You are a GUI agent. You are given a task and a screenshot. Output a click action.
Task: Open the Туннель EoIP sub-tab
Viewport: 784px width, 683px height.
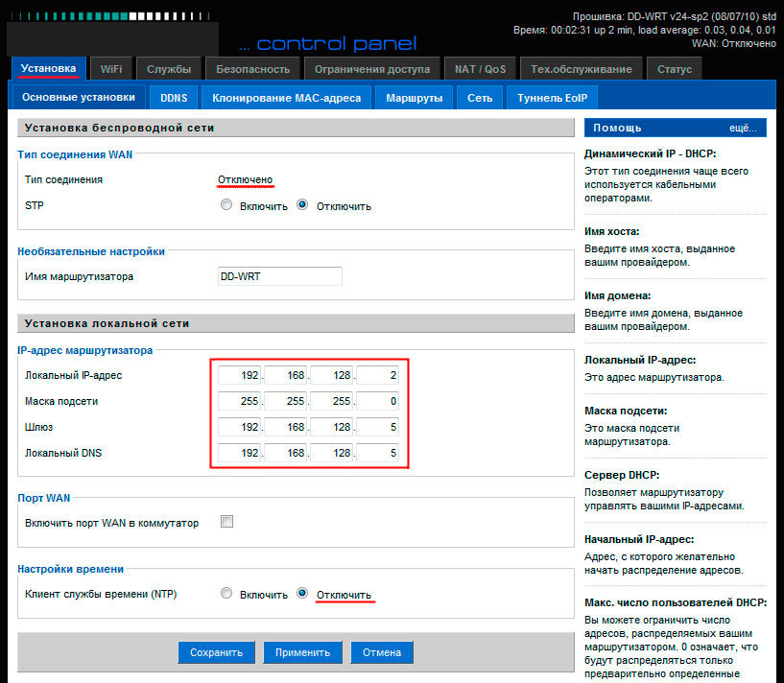552,98
